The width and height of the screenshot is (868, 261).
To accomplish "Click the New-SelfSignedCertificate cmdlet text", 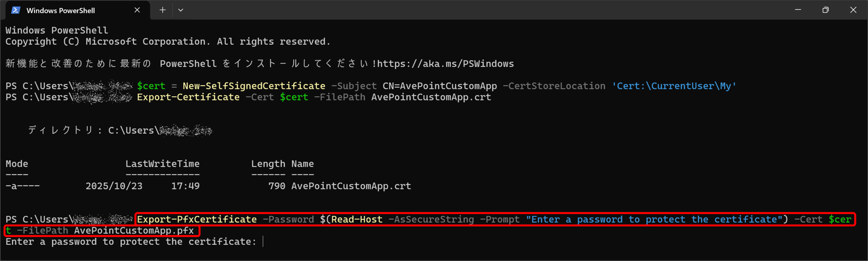I will coord(254,86).
